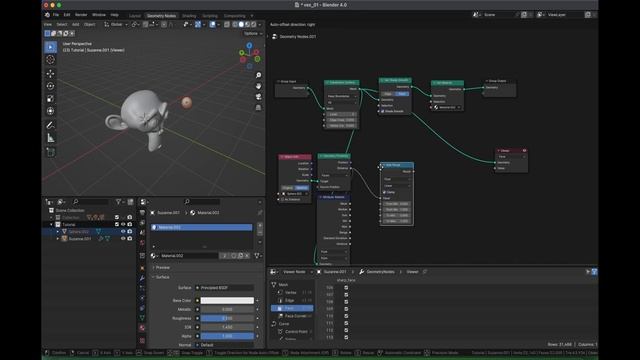Select the Scale tool in viewport toolbar

(51, 99)
